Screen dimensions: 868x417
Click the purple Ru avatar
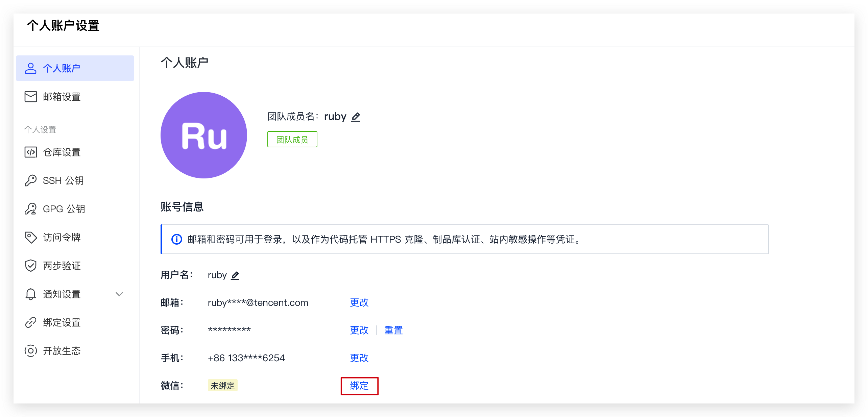pyautogui.click(x=203, y=135)
